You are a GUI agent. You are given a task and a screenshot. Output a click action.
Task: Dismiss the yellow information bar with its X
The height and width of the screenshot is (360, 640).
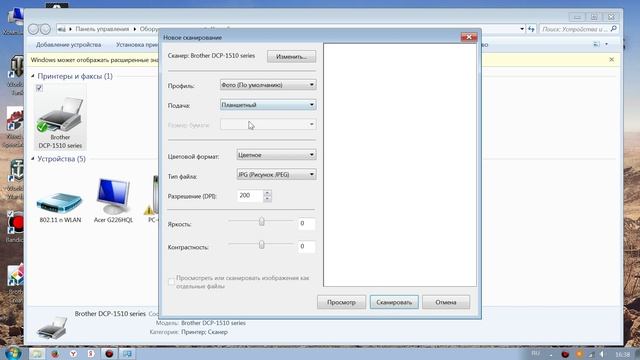(611, 60)
